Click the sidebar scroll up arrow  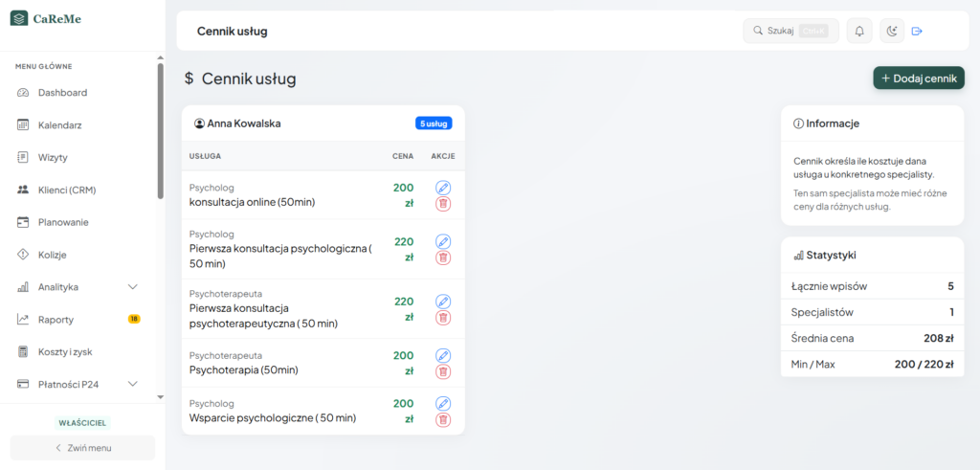(x=161, y=58)
